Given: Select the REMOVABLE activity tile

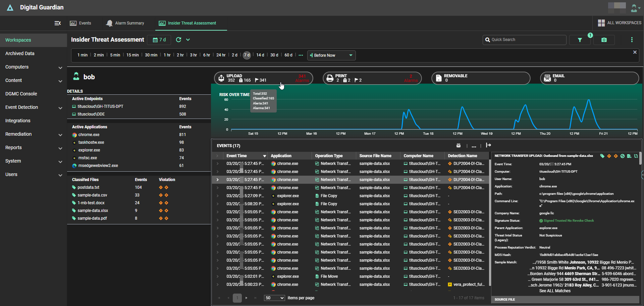Looking at the screenshot, I should point(481,78).
